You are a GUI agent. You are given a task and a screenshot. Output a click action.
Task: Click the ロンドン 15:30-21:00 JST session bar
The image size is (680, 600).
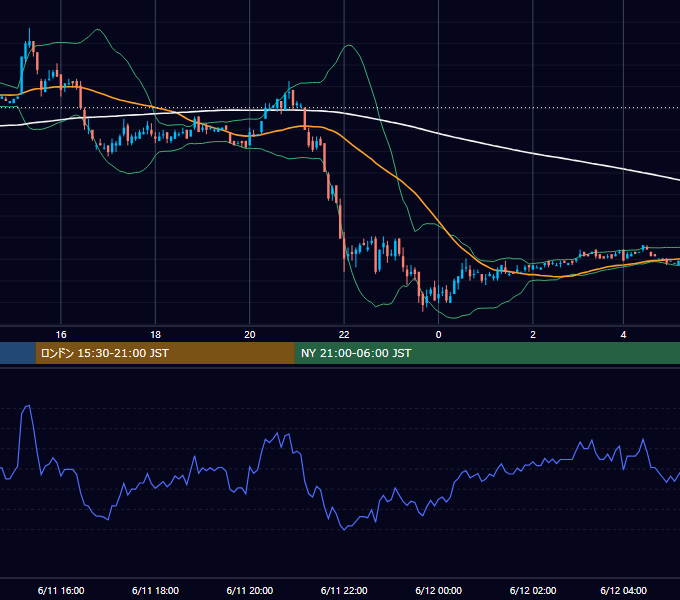[x=165, y=353]
